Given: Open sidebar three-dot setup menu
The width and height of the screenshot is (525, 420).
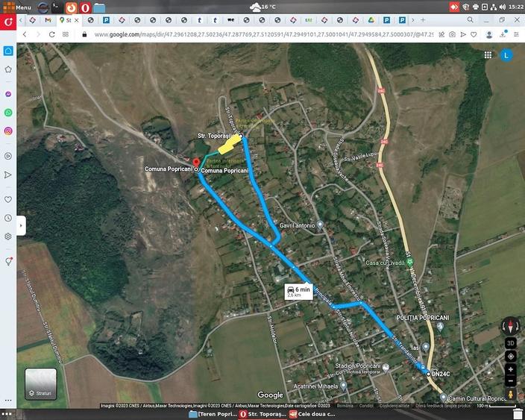Looking at the screenshot, I should [x=8, y=401].
